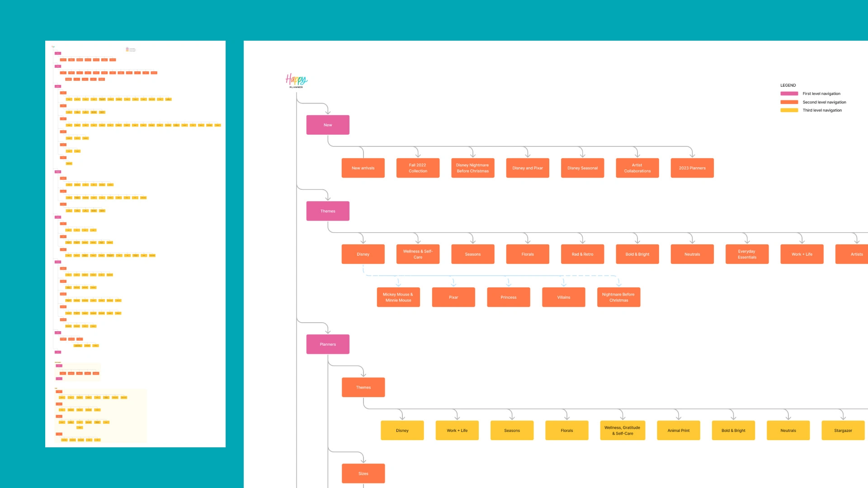This screenshot has height=488, width=868.
Task: Select Disney Nightmare Before Christmas node
Action: pyautogui.click(x=472, y=168)
